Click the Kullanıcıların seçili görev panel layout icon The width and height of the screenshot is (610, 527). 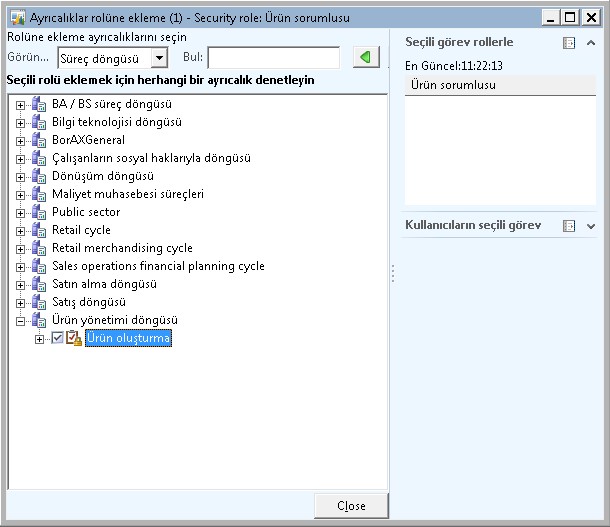569,226
